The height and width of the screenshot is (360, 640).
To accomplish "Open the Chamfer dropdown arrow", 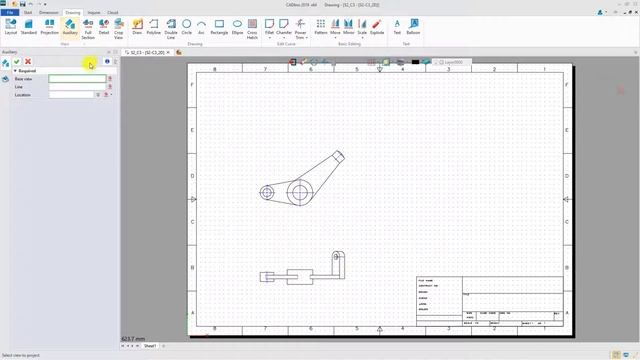I will [x=284, y=38].
